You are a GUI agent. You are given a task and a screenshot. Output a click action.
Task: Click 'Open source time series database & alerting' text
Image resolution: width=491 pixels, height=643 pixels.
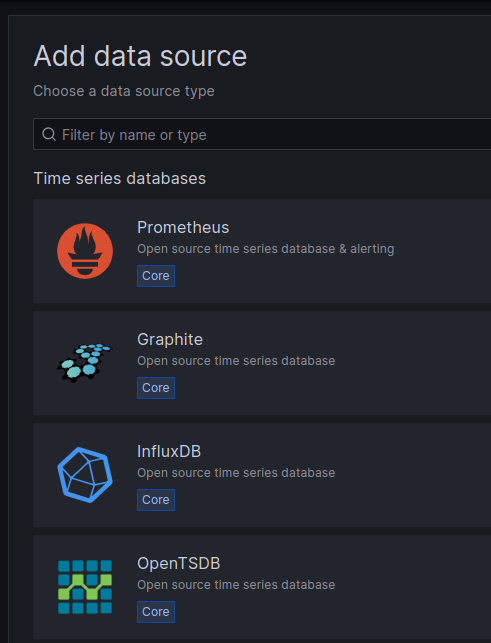[265, 249]
